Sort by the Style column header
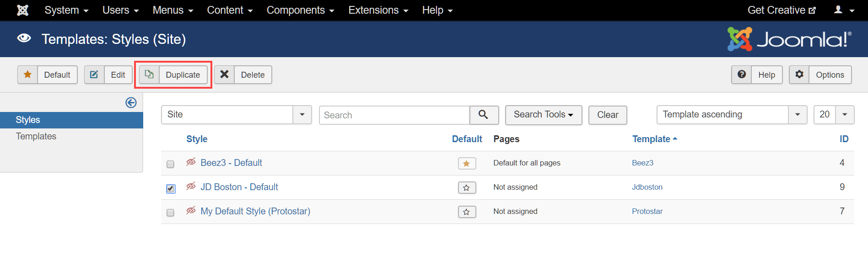 197,139
